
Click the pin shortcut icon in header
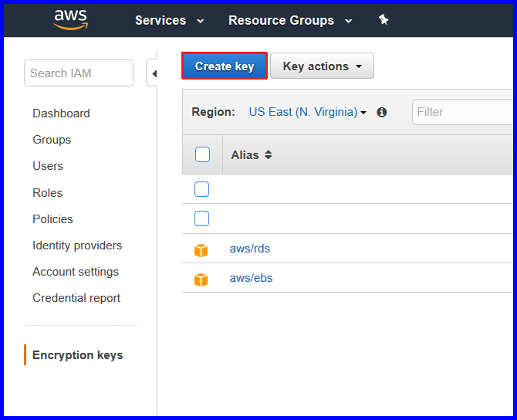click(x=384, y=20)
